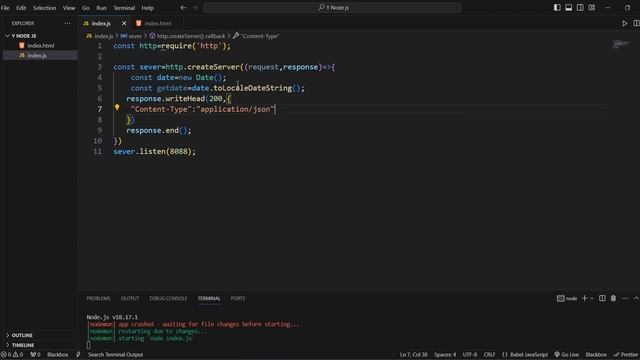The width and height of the screenshot is (640, 360).
Task: Go forward with the navigation arrow
Action: click(195, 8)
